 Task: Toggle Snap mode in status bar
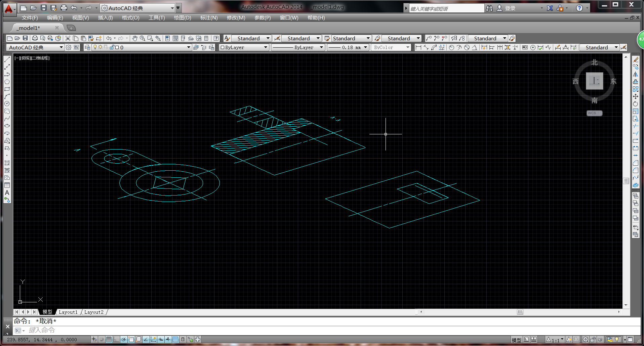102,339
